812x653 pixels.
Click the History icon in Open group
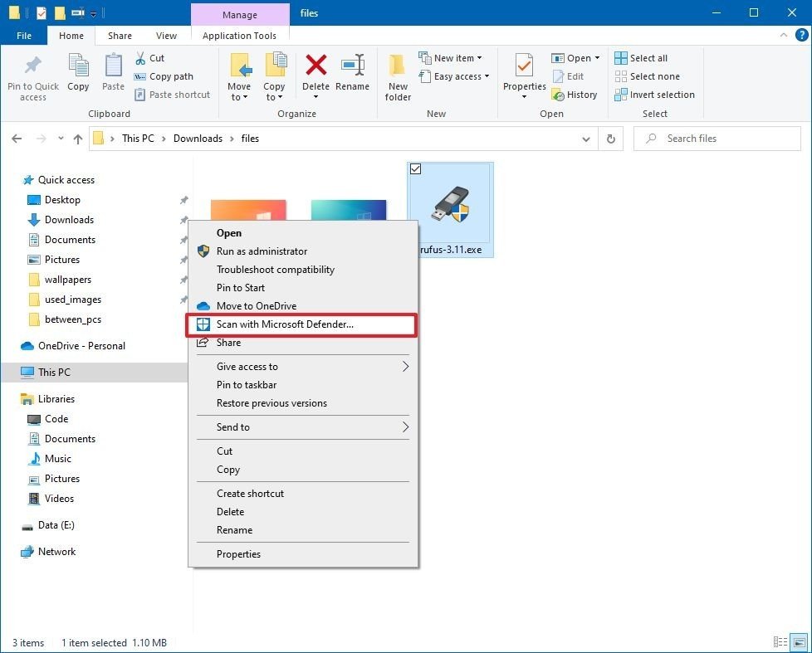tap(558, 95)
